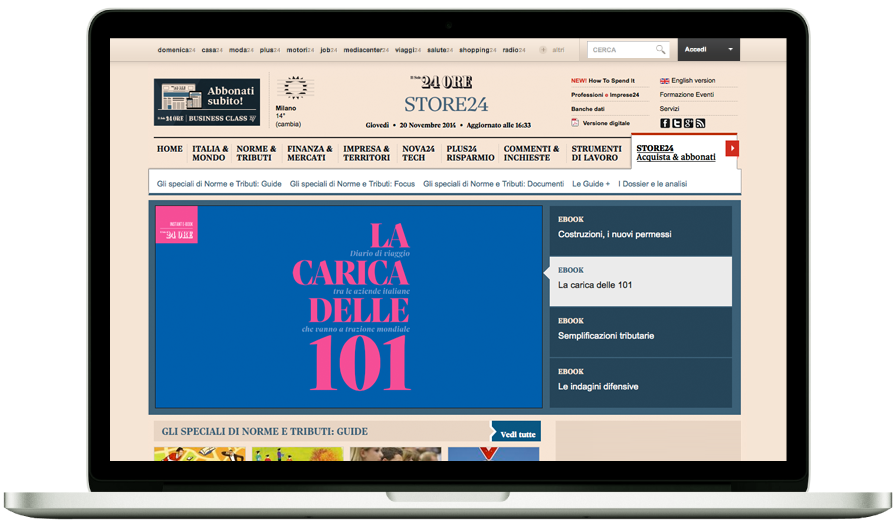Select 'Costruzioni, i nuovi permessi' ebook tab
Screen dimensions: 896x523
tap(640, 228)
